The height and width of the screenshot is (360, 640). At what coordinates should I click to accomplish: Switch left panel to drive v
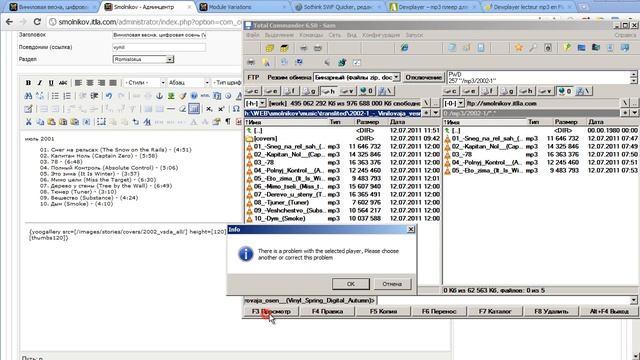click(x=347, y=91)
